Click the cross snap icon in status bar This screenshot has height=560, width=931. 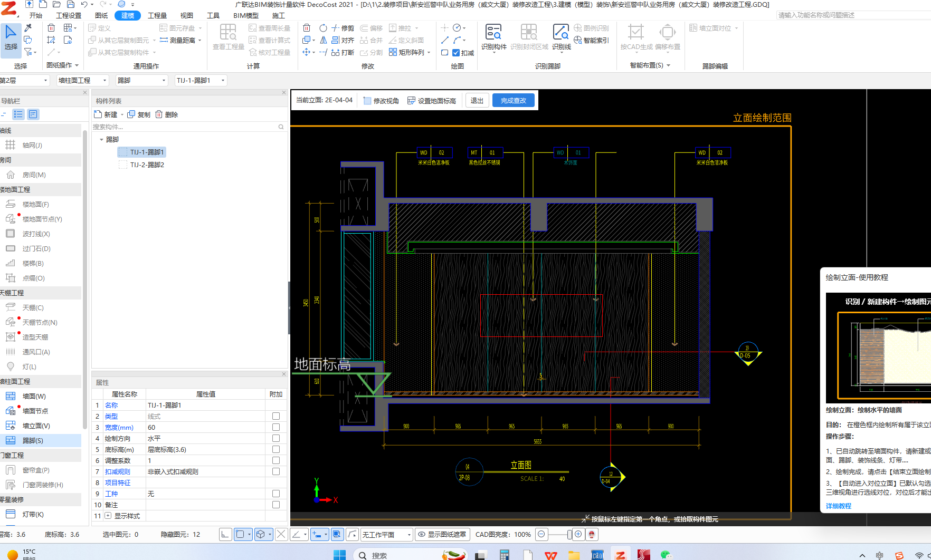pyautogui.click(x=281, y=534)
